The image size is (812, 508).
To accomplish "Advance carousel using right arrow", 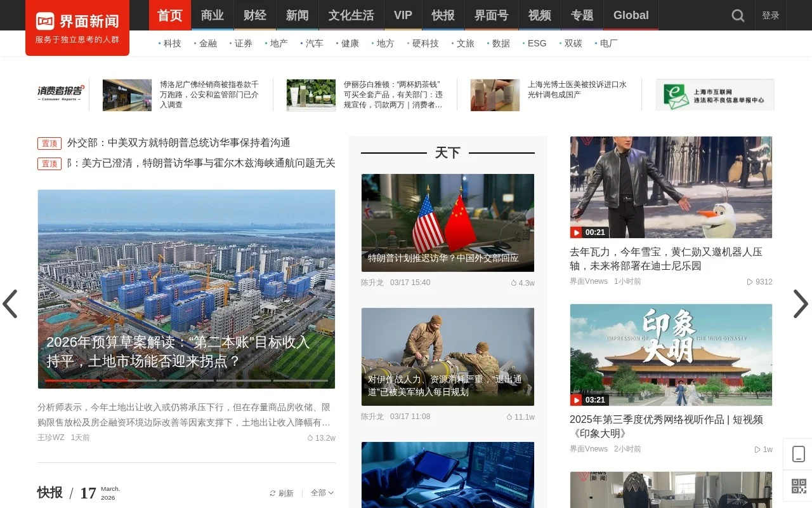I will [x=801, y=304].
